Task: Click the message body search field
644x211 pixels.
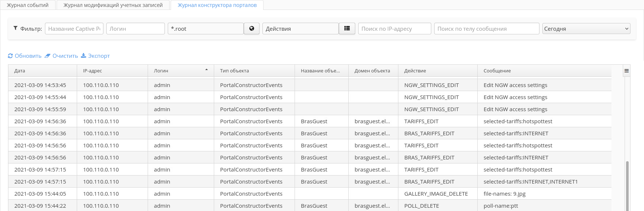Action: (486, 29)
